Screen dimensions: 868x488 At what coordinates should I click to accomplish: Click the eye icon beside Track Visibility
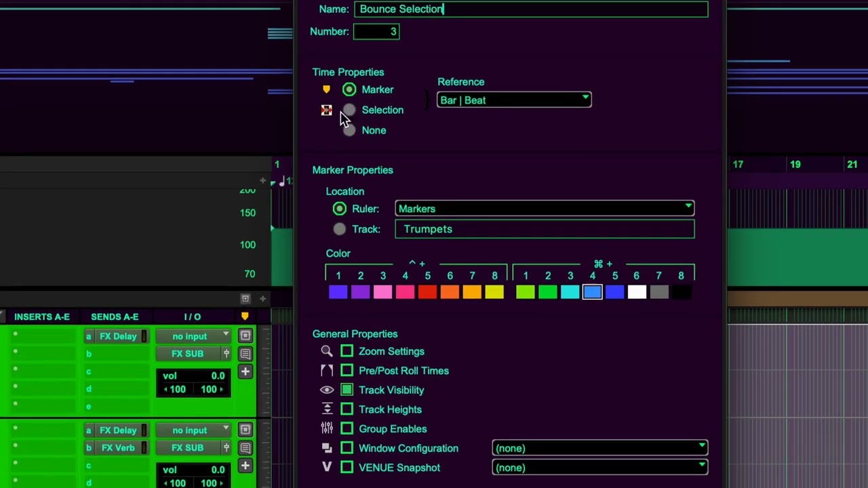click(x=327, y=390)
